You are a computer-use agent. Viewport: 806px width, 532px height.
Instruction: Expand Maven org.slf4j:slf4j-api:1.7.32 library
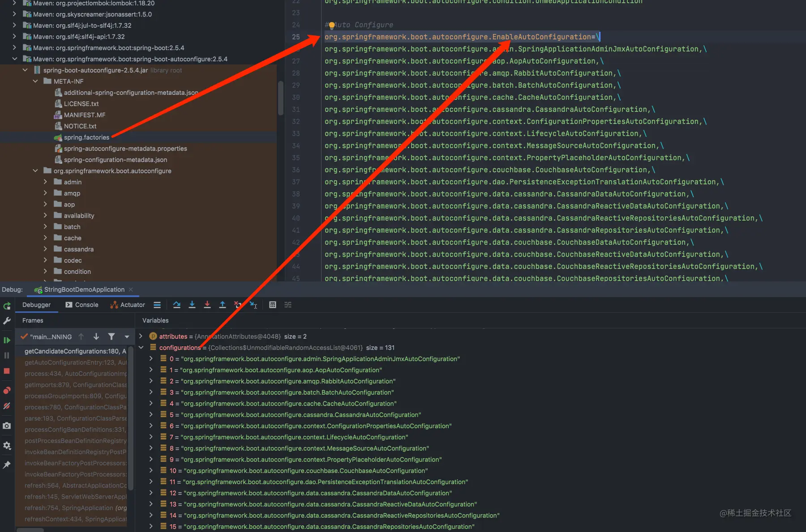coord(14,37)
